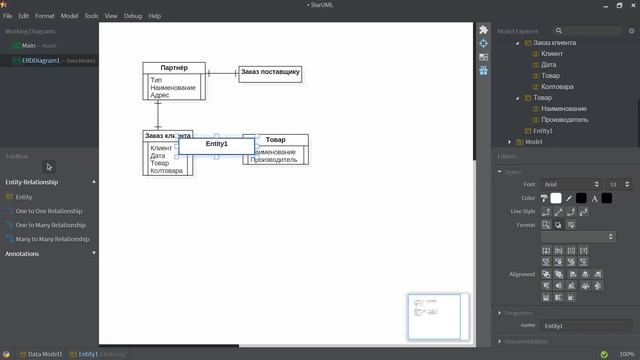640x360 pixels.
Task: Pick the black line color swatch
Action: pyautogui.click(x=581, y=198)
